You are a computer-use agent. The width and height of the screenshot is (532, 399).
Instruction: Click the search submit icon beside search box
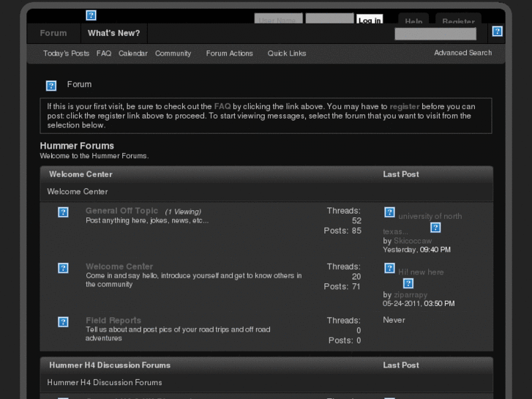click(x=497, y=31)
